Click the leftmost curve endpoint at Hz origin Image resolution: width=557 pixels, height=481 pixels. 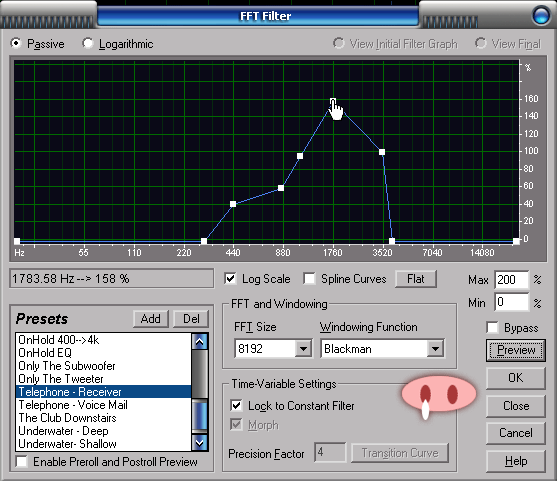pyautogui.click(x=17, y=241)
